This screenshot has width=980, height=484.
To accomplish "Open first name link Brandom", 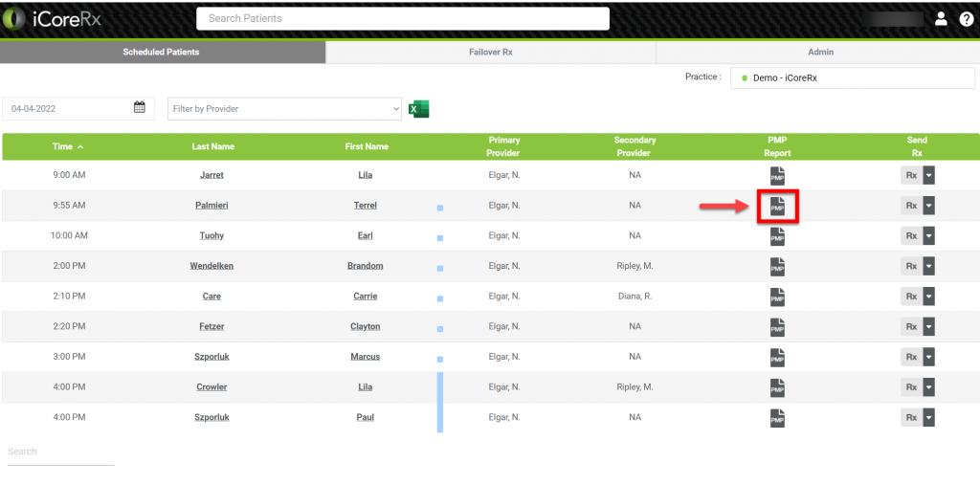I will (366, 266).
